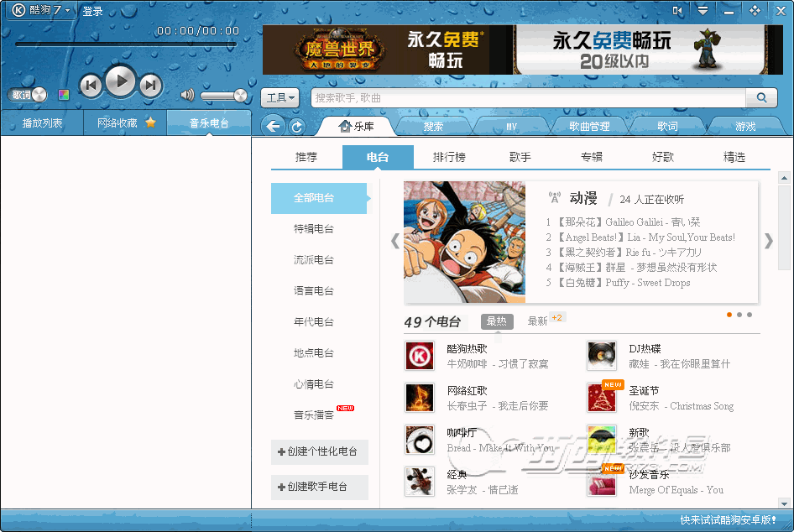Viewport: 794px width, 532px height.
Task: Open the 酷狗7 main menu dropdown
Action: tap(42, 9)
